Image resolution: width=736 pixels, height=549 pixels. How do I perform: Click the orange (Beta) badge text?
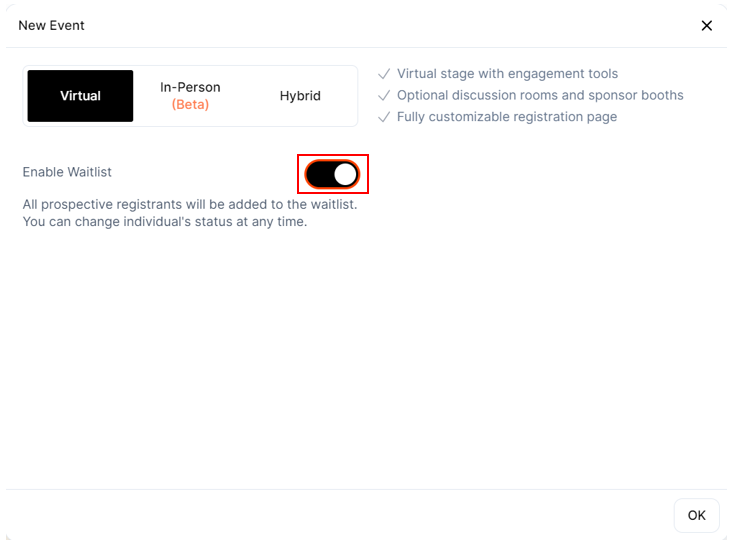click(190, 105)
